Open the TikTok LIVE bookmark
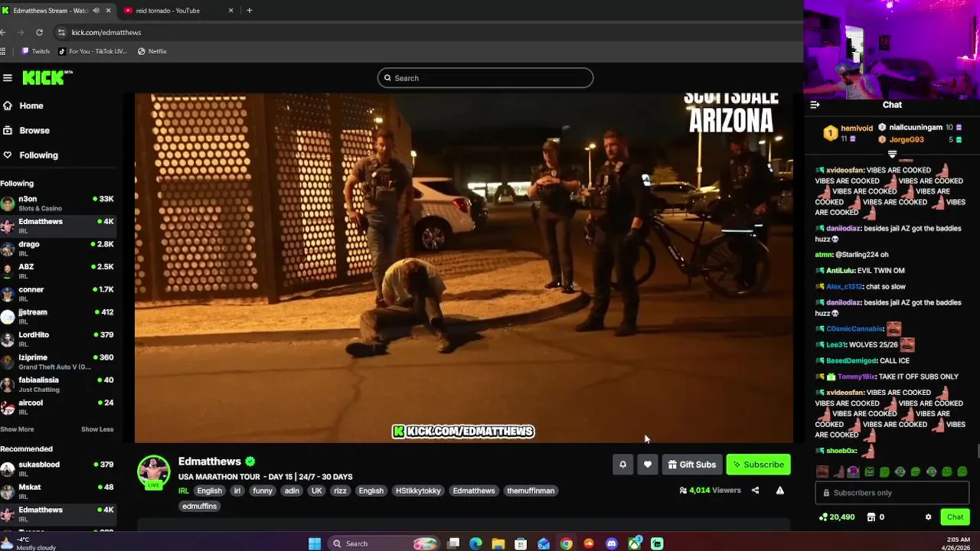This screenshot has width=980, height=551. (x=93, y=51)
